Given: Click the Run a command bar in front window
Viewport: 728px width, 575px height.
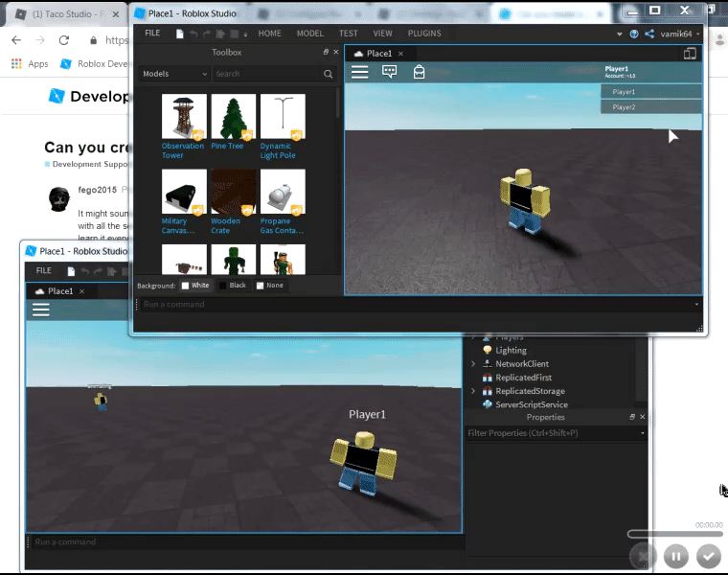Looking at the screenshot, I should tap(416, 304).
